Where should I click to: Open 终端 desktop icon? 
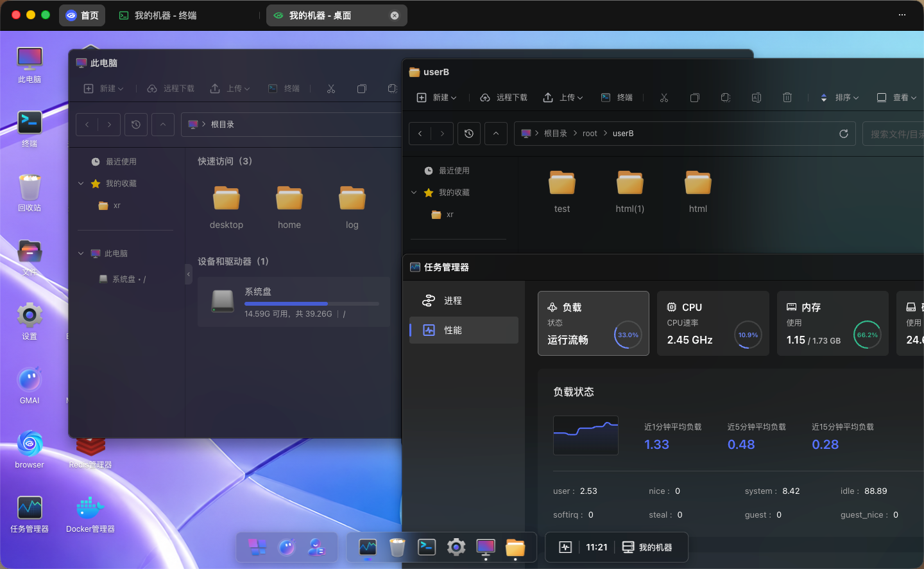[30, 129]
